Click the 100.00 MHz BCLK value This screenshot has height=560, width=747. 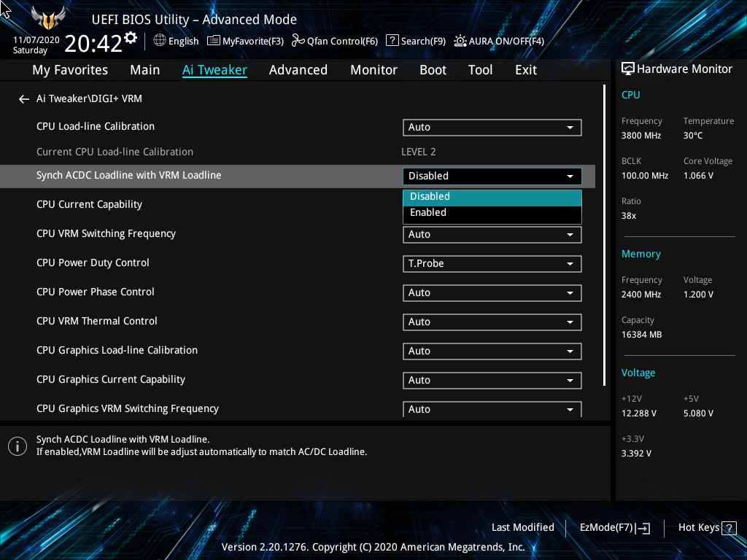645,176
